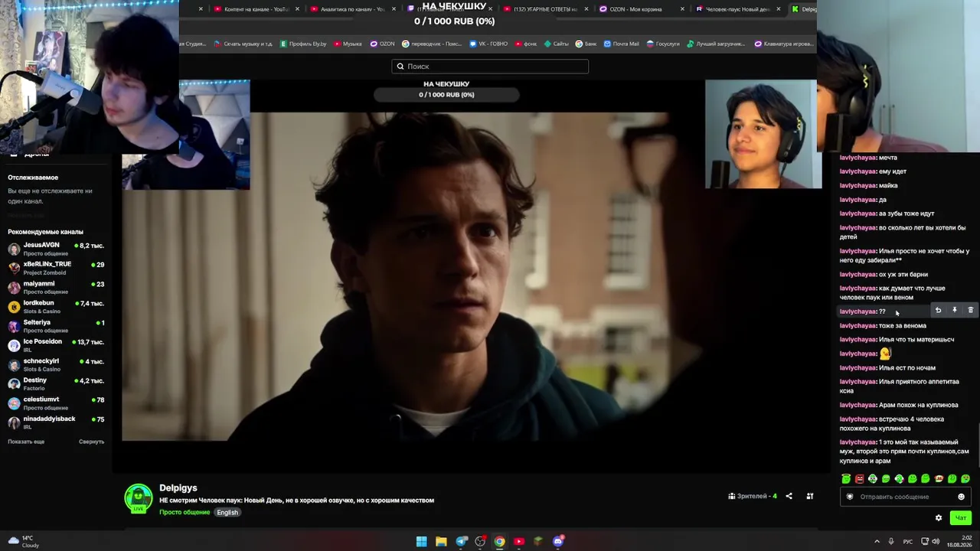Expand recommended channels with Показать еще
Viewport: 980px width, 551px height.
(x=26, y=442)
